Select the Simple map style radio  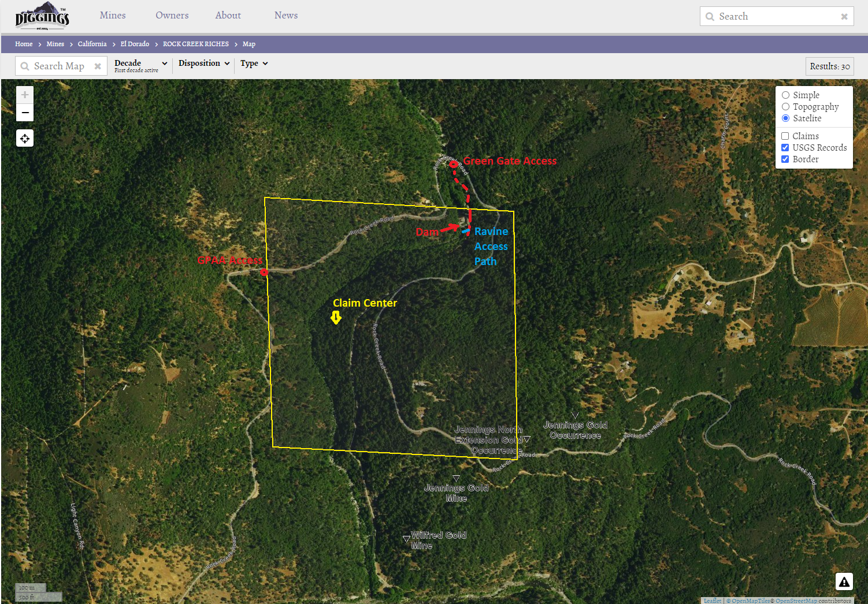click(x=785, y=95)
